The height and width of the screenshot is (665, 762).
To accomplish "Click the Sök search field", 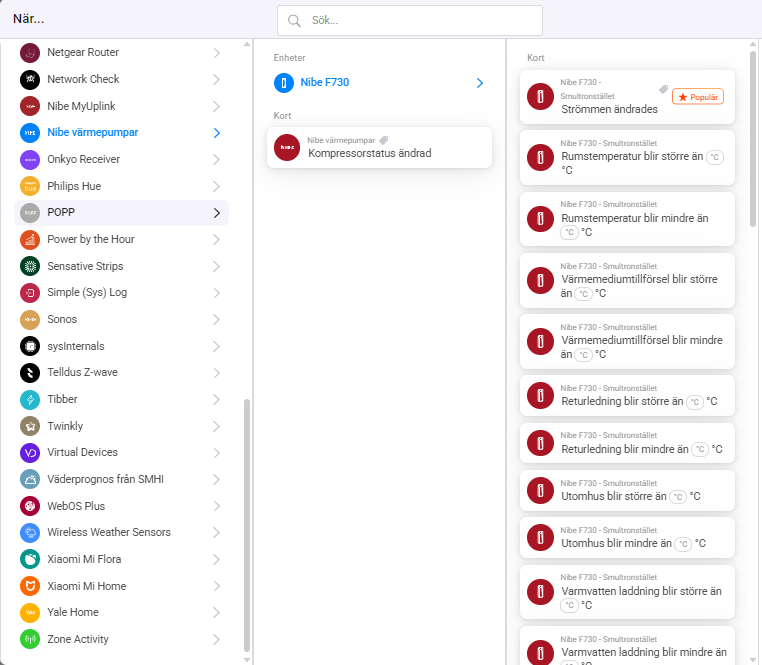I will click(x=410, y=20).
